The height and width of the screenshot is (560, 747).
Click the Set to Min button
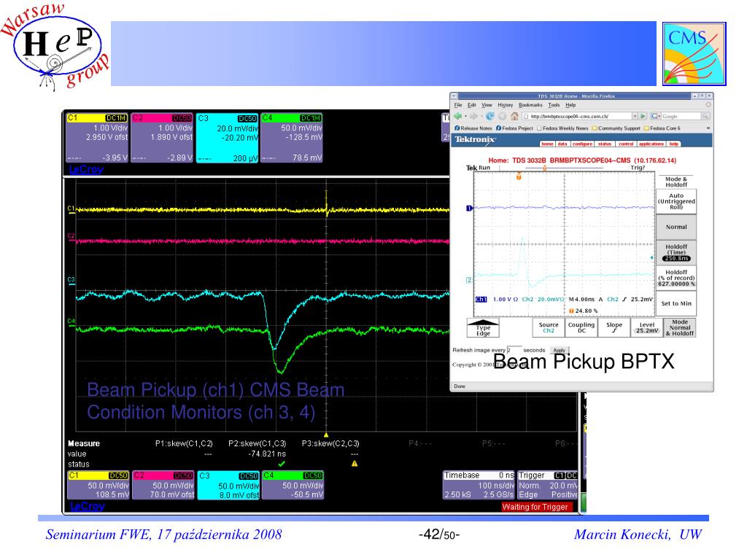pos(676,303)
